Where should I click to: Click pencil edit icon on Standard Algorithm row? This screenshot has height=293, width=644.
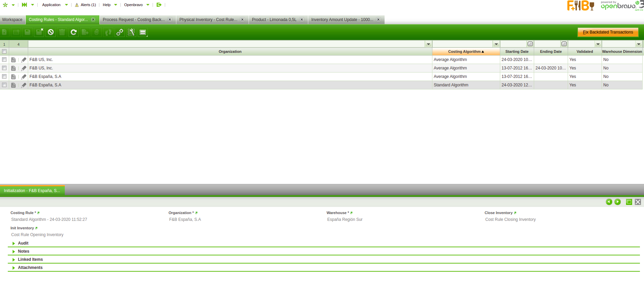23,85
